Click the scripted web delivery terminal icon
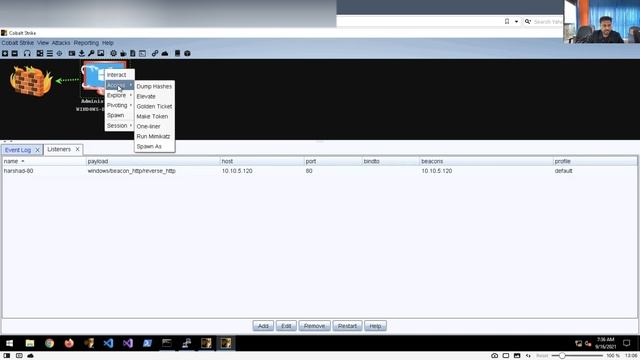The height and width of the screenshot is (360, 640). point(142,53)
